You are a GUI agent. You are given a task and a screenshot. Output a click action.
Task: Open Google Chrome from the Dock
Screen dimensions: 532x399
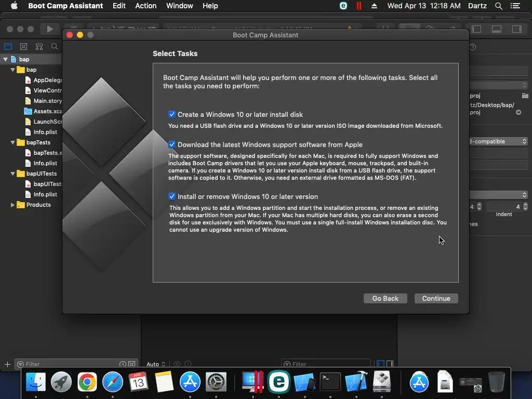coord(87,382)
